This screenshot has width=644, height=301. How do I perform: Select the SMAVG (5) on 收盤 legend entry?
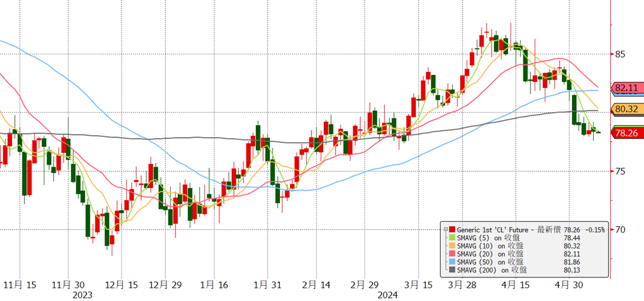(490, 237)
